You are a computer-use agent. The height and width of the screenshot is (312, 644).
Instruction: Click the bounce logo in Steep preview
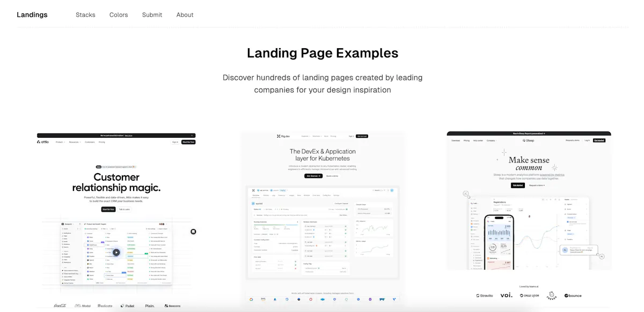coord(573,295)
